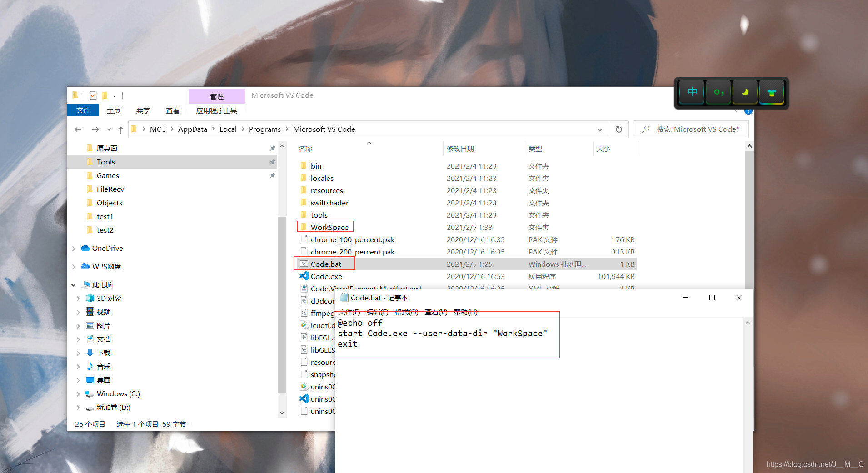Select 音乐 folder in navigation pane
Viewport: 868px width, 473px height.
pos(104,366)
